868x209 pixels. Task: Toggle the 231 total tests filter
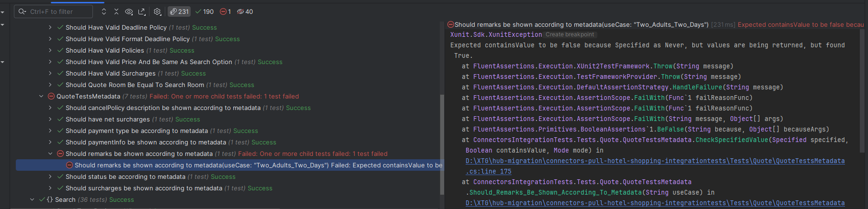pos(179,11)
